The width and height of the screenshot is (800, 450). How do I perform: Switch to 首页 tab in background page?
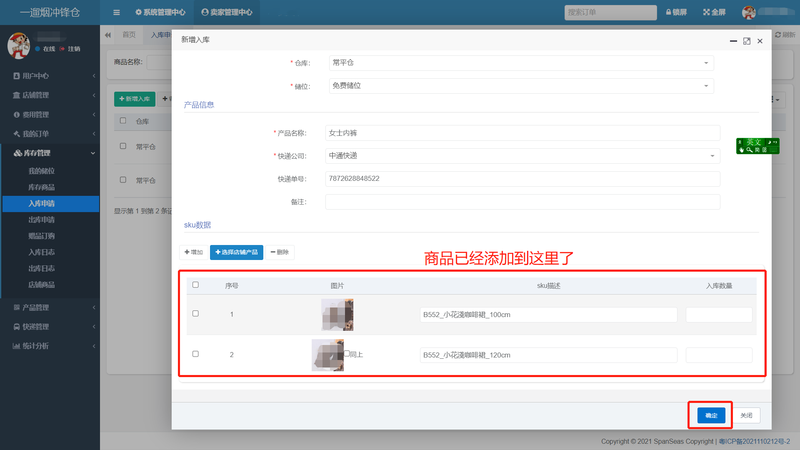coord(129,35)
